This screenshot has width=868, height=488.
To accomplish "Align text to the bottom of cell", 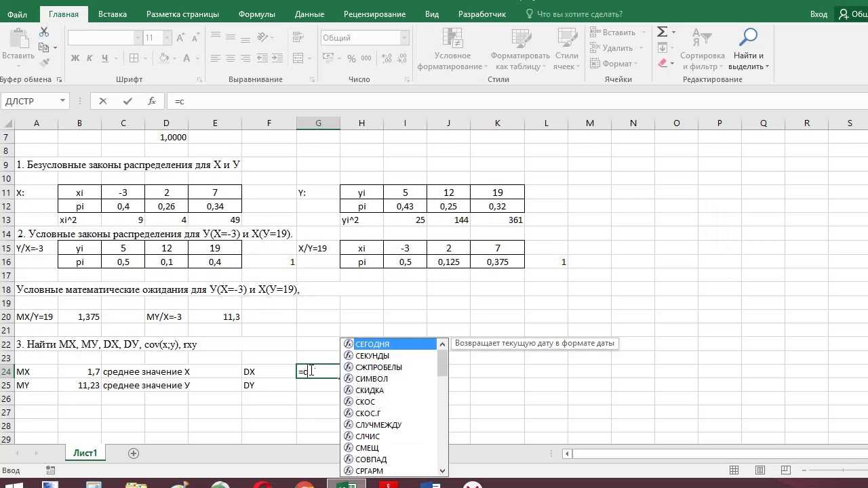I will [245, 35].
